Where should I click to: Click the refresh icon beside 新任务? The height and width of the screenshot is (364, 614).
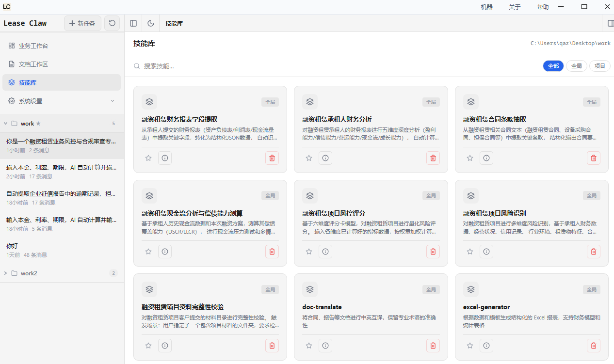(x=113, y=23)
